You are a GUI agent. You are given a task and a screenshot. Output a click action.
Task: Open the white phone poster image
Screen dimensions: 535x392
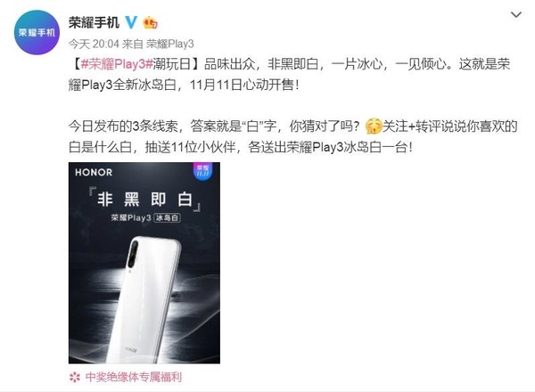click(x=144, y=263)
